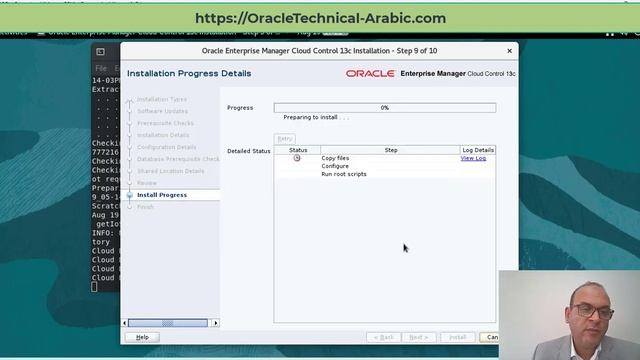Screen dimensions: 640x360
Task: Click the clock status icon for Copy files
Action: [297, 158]
